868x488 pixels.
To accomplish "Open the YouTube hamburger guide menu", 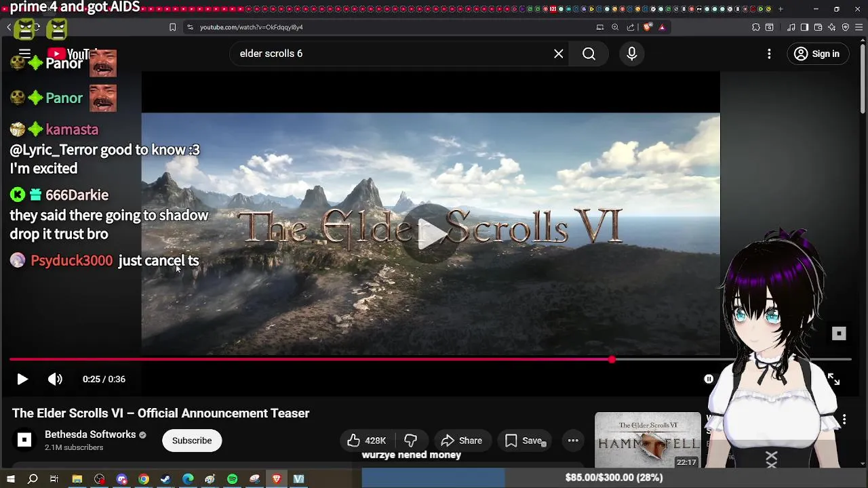I will click(25, 54).
